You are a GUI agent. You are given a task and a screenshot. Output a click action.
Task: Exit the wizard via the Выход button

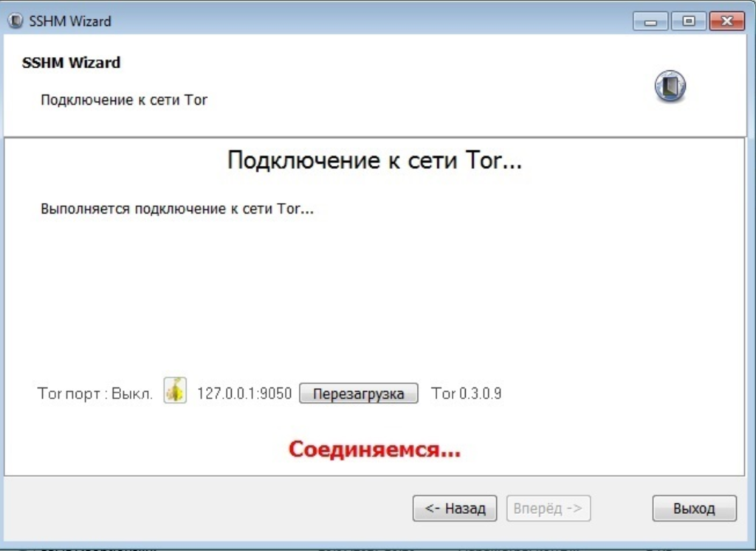pyautogui.click(x=693, y=507)
